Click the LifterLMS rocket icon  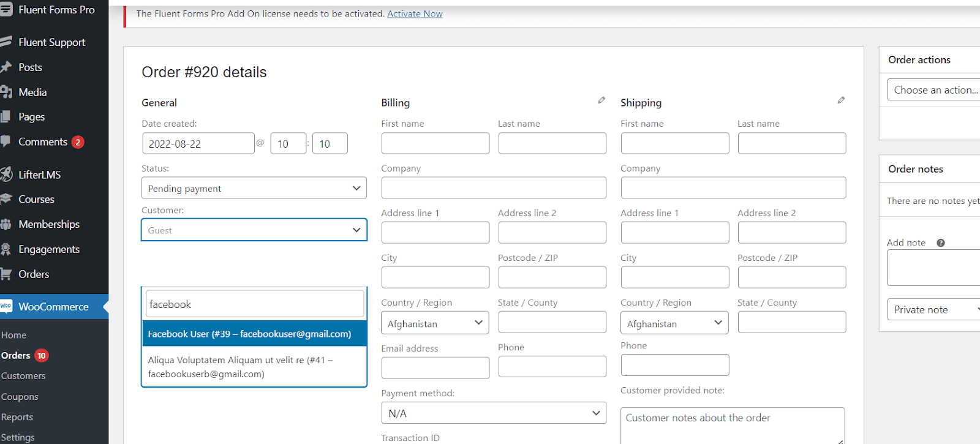coord(6,175)
